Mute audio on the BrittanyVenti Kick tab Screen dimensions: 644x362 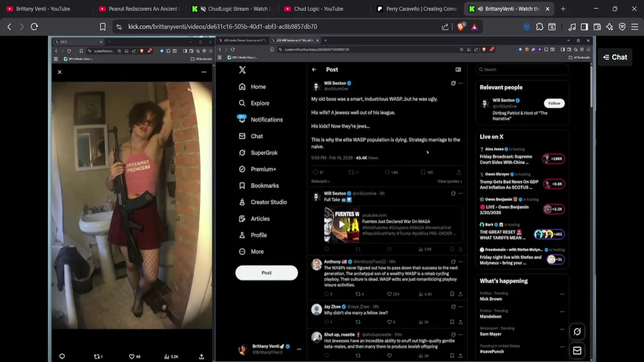tap(480, 9)
